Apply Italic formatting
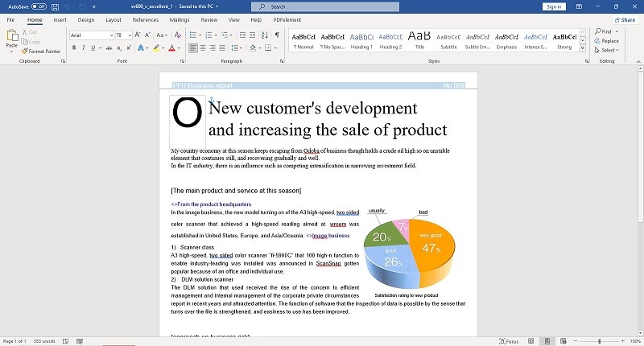644x346 pixels. point(84,48)
